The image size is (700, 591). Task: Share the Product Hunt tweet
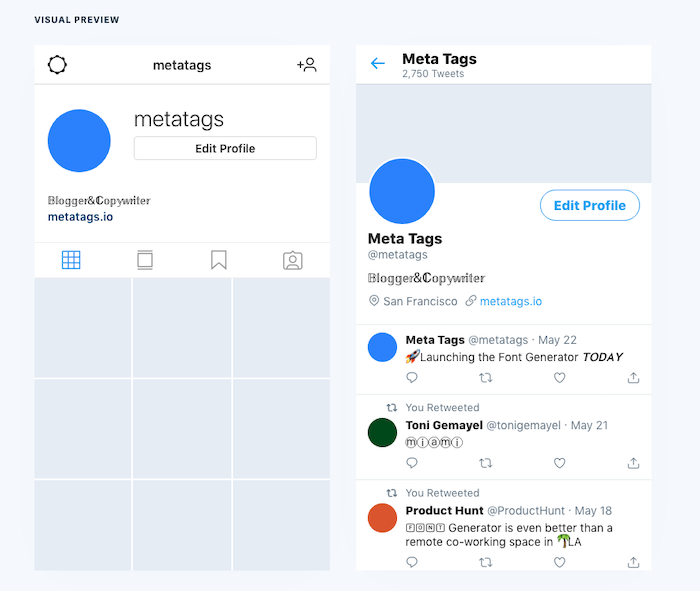(633, 563)
